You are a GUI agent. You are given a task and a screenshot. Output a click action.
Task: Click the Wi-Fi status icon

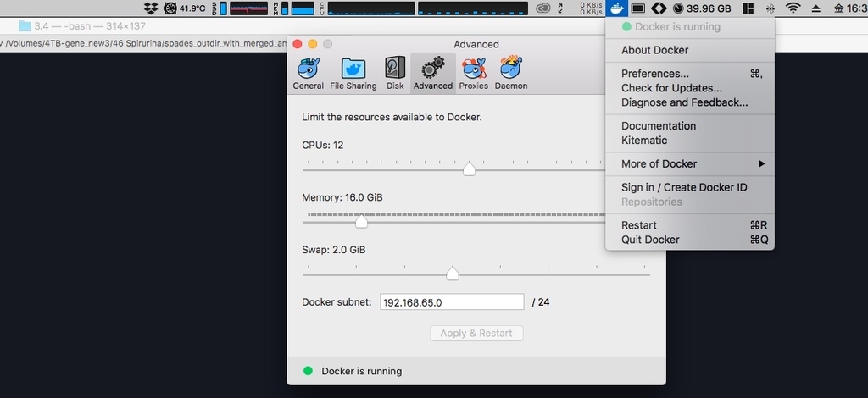click(793, 8)
